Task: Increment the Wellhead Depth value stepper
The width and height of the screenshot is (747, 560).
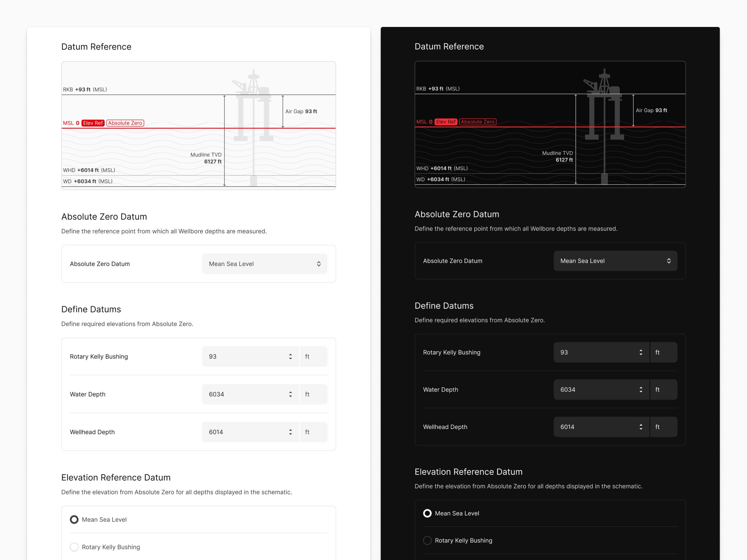Action: pyautogui.click(x=290, y=429)
